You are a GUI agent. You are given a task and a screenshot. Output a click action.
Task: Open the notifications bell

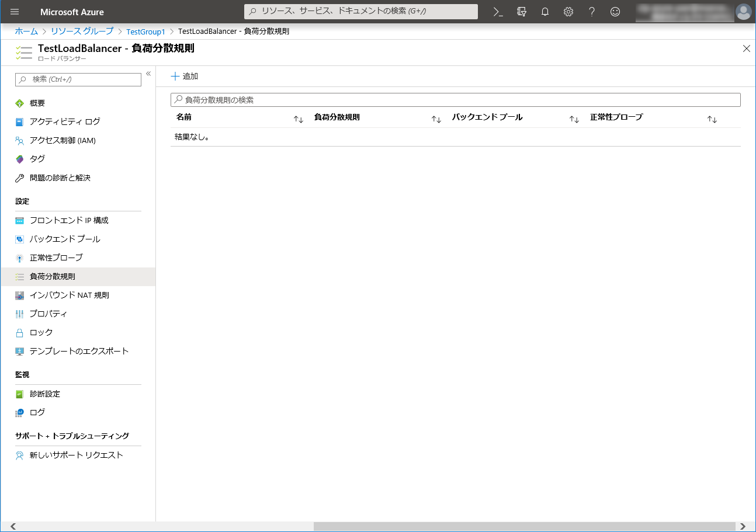pos(545,12)
